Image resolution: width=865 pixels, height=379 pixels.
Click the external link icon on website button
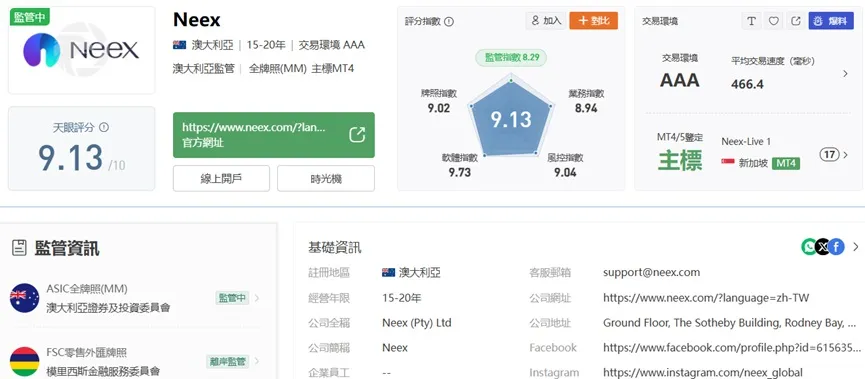(357, 135)
